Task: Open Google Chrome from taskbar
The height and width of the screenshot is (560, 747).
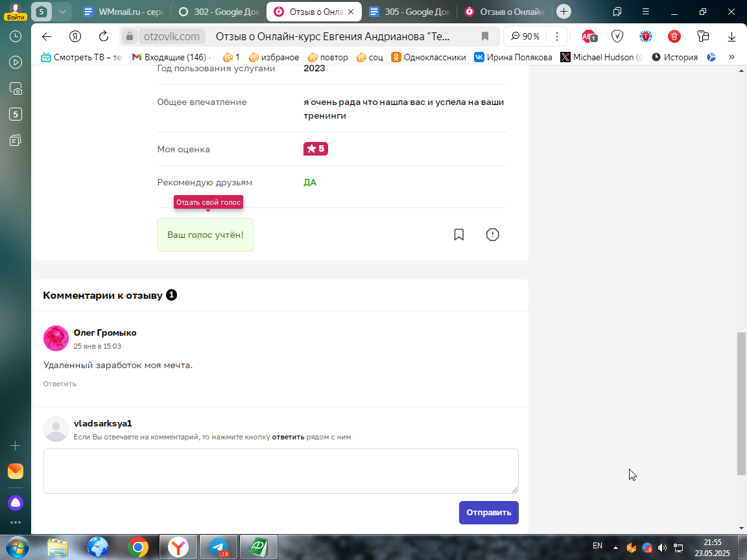Action: 137,548
